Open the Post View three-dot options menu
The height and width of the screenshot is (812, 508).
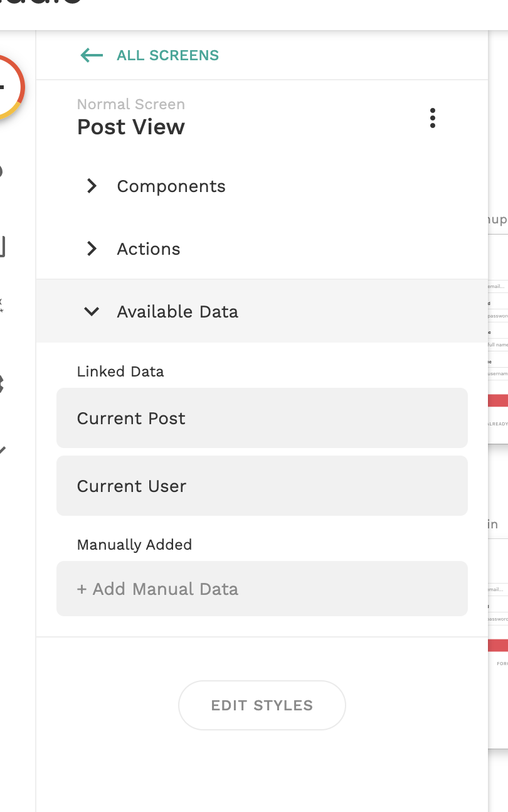click(x=432, y=118)
